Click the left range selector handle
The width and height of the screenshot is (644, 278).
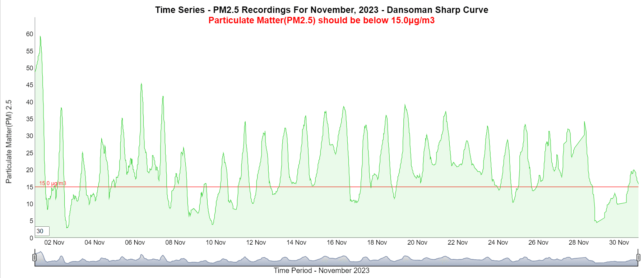(34, 258)
